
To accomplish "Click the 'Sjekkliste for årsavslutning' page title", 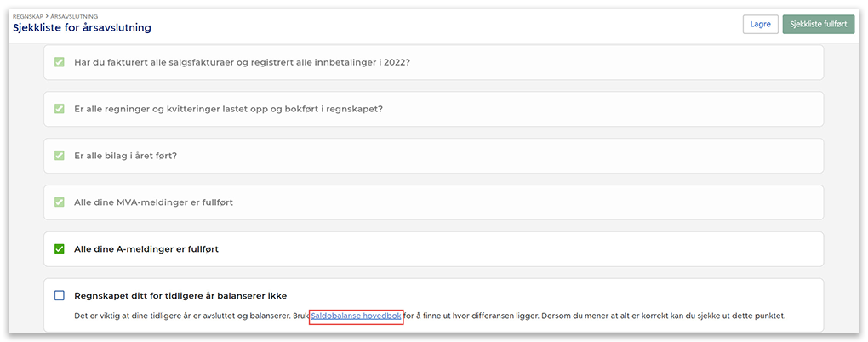I will click(x=82, y=28).
